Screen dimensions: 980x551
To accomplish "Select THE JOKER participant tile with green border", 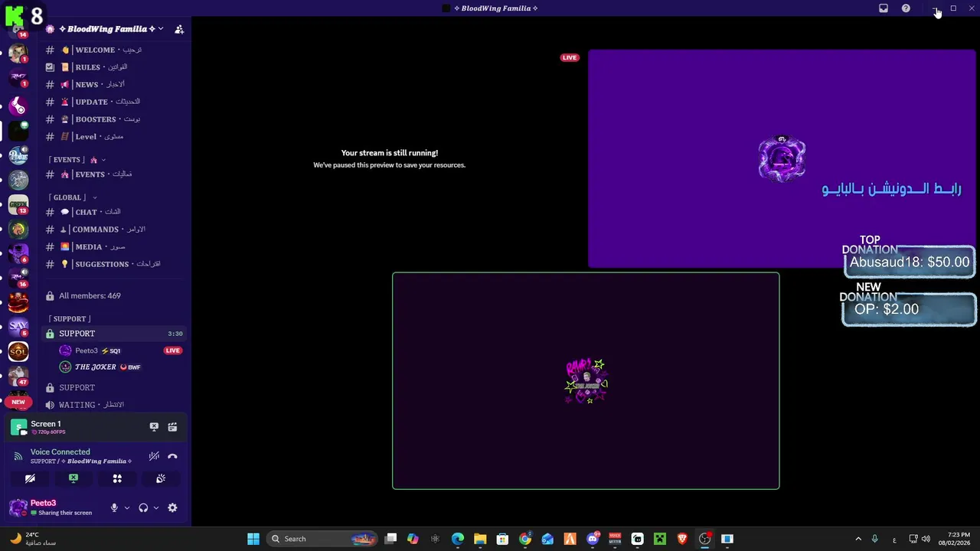I will point(586,380).
